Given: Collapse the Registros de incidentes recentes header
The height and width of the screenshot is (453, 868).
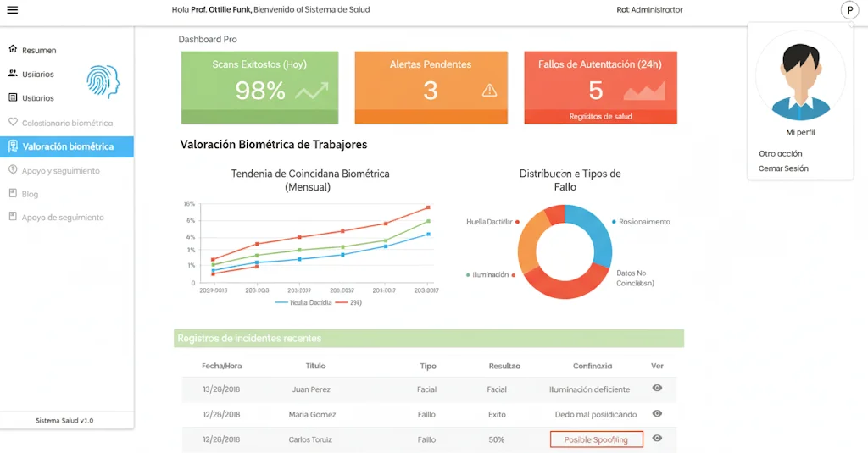Looking at the screenshot, I should pyautogui.click(x=428, y=339).
